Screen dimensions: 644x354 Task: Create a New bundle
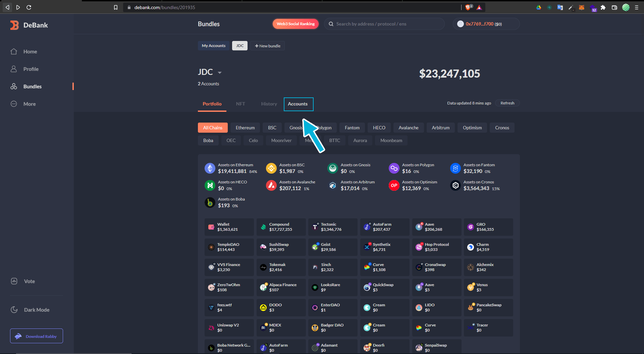(267, 46)
